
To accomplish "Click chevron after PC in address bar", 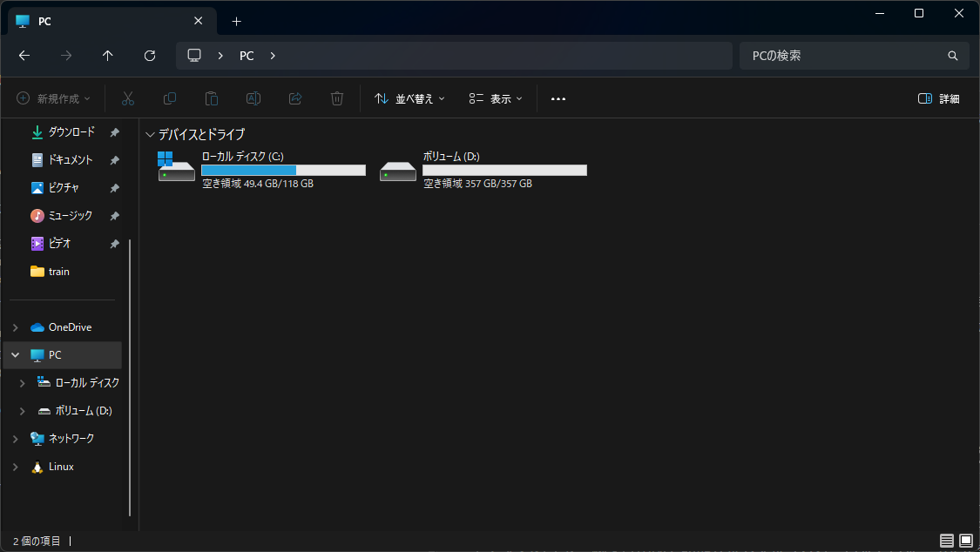I will click(273, 56).
